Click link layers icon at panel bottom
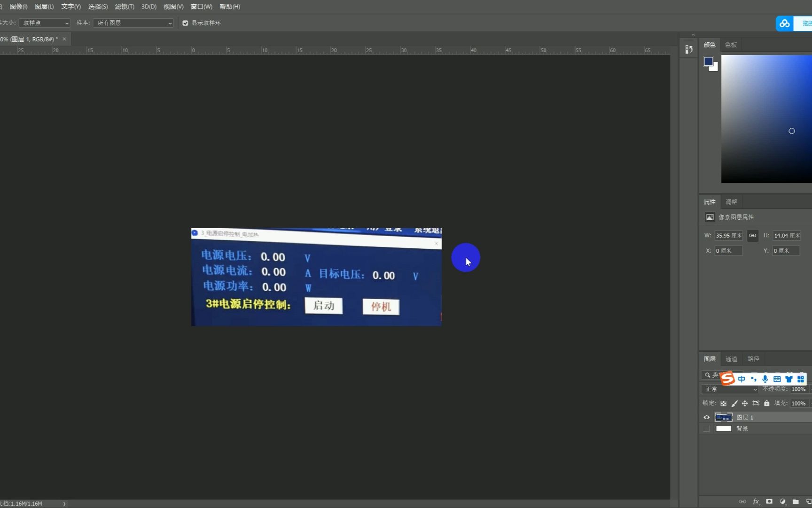This screenshot has width=812, height=508. coord(742,501)
